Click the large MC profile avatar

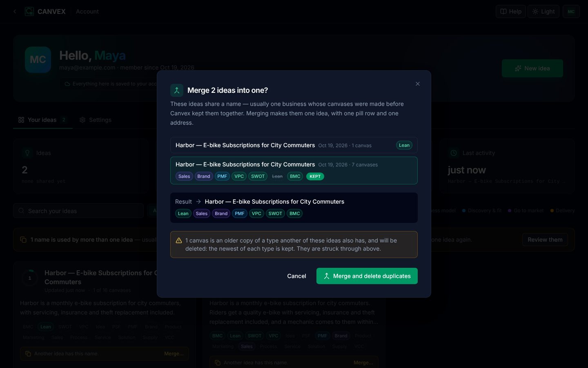pos(38,60)
